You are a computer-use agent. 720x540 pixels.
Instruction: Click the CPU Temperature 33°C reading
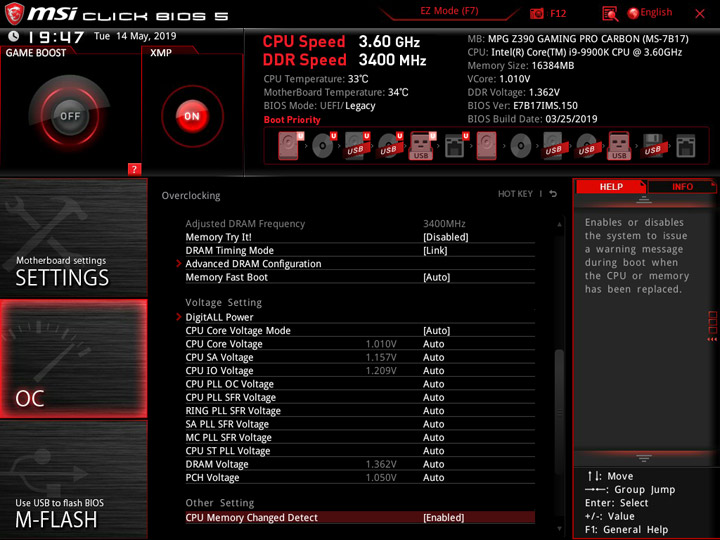point(315,79)
